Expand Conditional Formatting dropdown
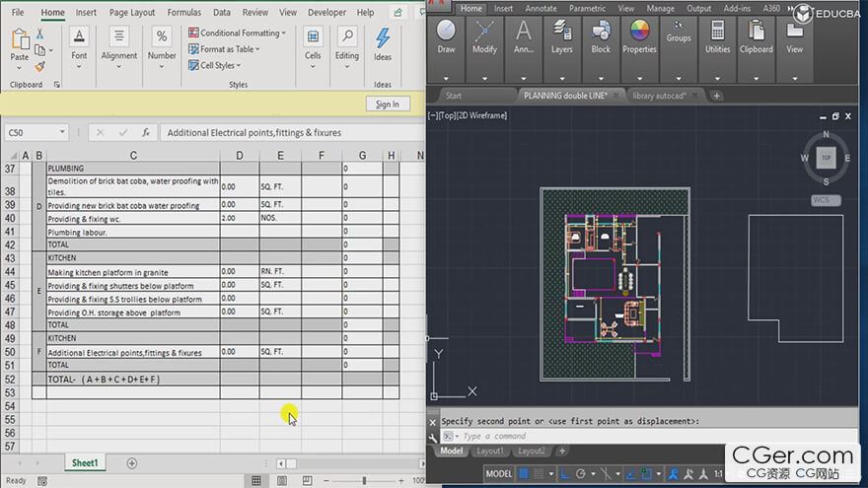Image resolution: width=868 pixels, height=488 pixels. coord(283,34)
